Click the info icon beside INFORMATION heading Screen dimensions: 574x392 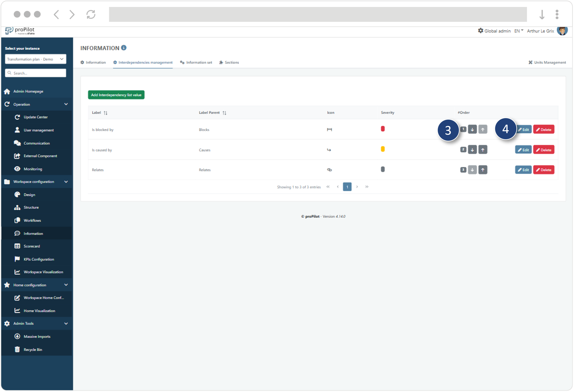pos(124,48)
